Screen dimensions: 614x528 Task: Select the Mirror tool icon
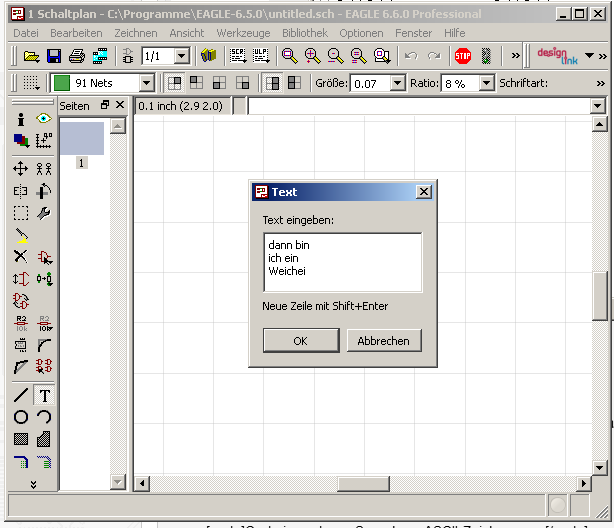point(20,191)
